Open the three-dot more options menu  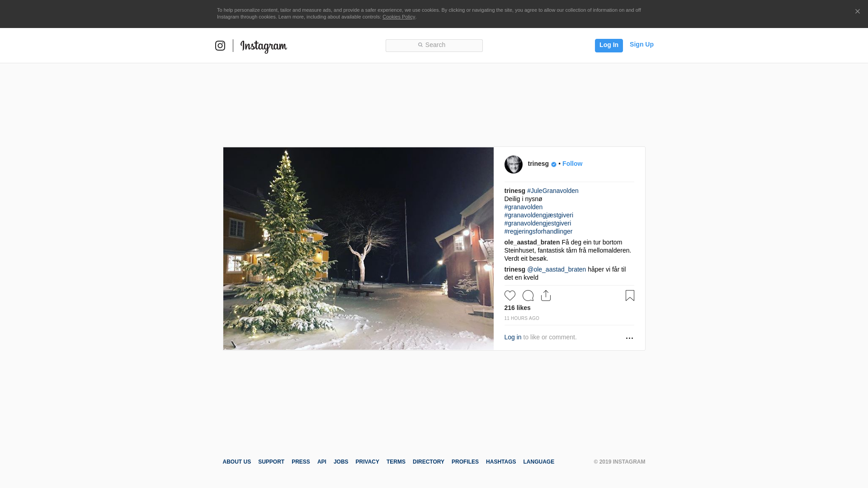(x=629, y=338)
